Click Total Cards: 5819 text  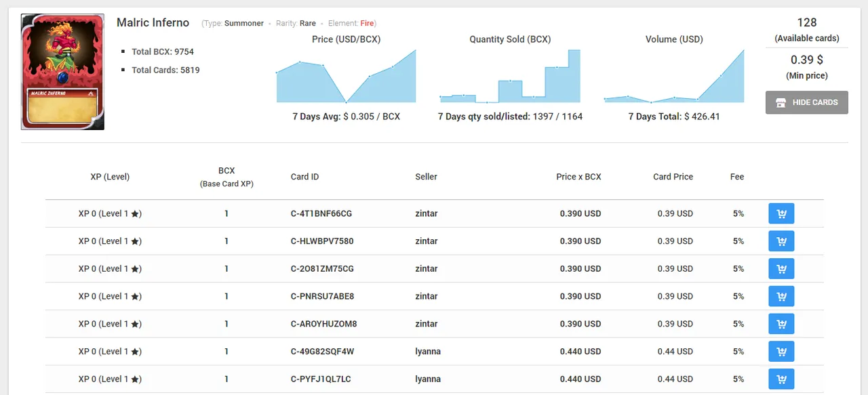[165, 70]
